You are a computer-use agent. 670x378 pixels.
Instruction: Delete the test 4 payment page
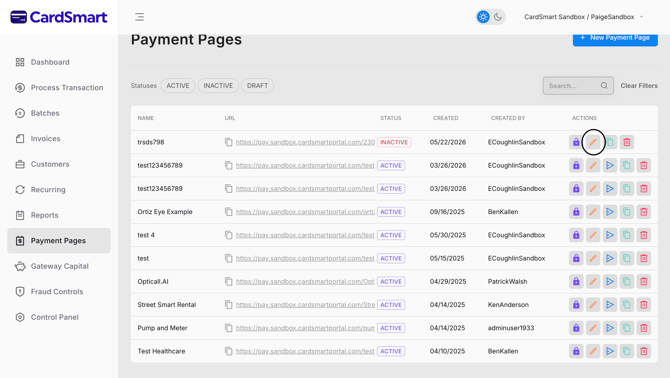point(644,235)
